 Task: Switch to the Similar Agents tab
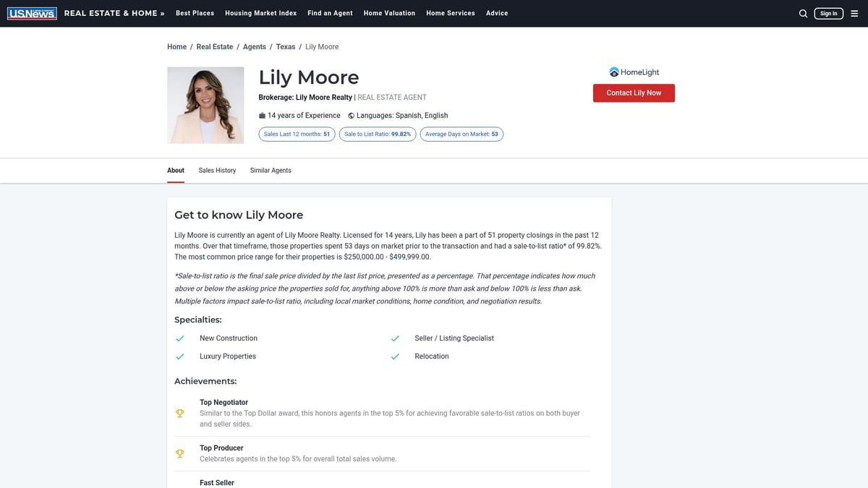pos(271,170)
